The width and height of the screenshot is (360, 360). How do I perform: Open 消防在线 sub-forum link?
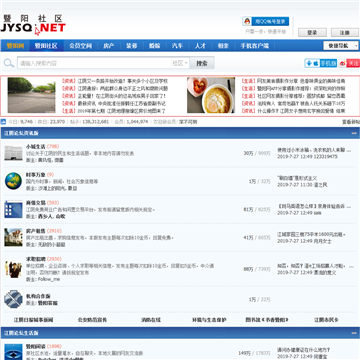[151, 320]
